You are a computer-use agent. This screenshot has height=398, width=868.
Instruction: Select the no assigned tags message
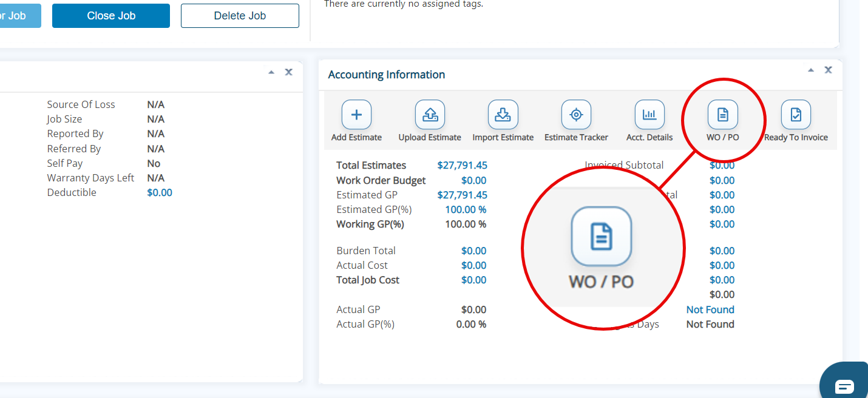404,4
